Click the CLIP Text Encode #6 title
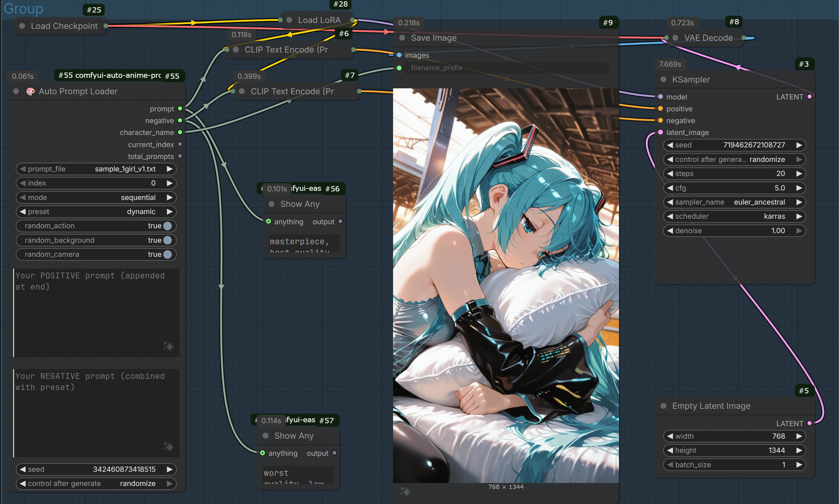 tap(286, 50)
